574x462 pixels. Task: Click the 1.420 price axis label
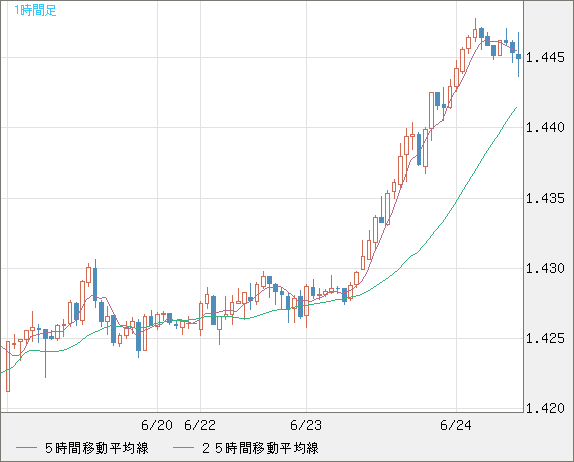pyautogui.click(x=545, y=408)
